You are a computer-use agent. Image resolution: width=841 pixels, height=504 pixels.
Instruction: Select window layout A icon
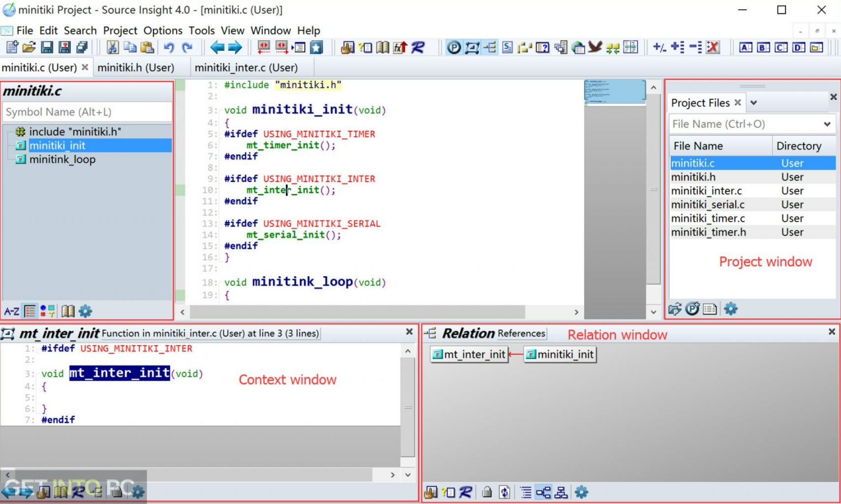[746, 47]
